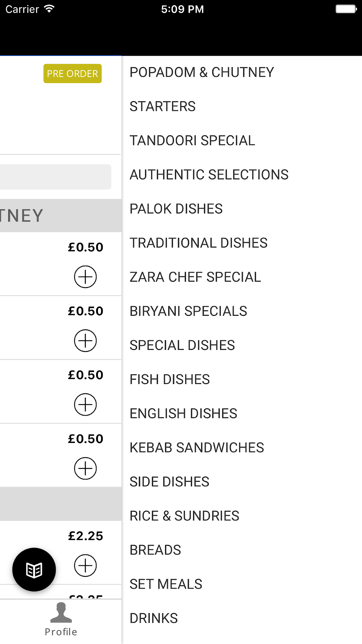Open BIRYANI SPECIALS category

coord(188,311)
